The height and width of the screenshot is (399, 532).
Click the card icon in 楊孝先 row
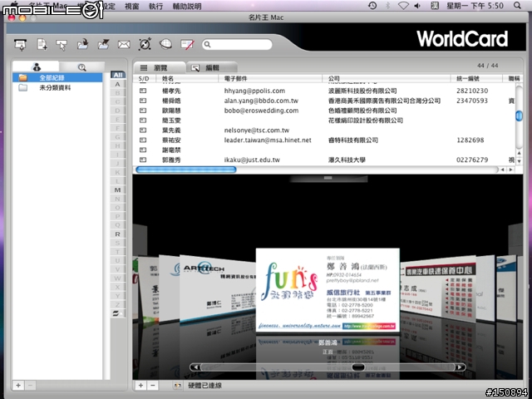click(143, 91)
